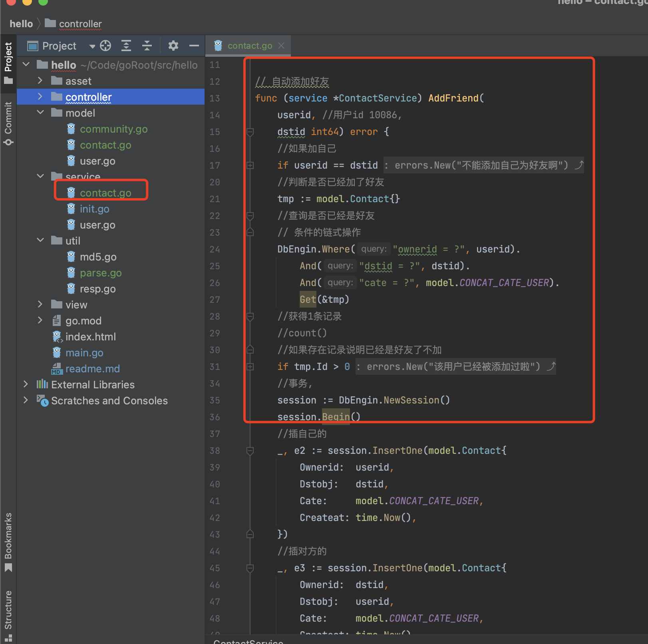
Task: Collapse the model folder
Action: [x=40, y=113]
